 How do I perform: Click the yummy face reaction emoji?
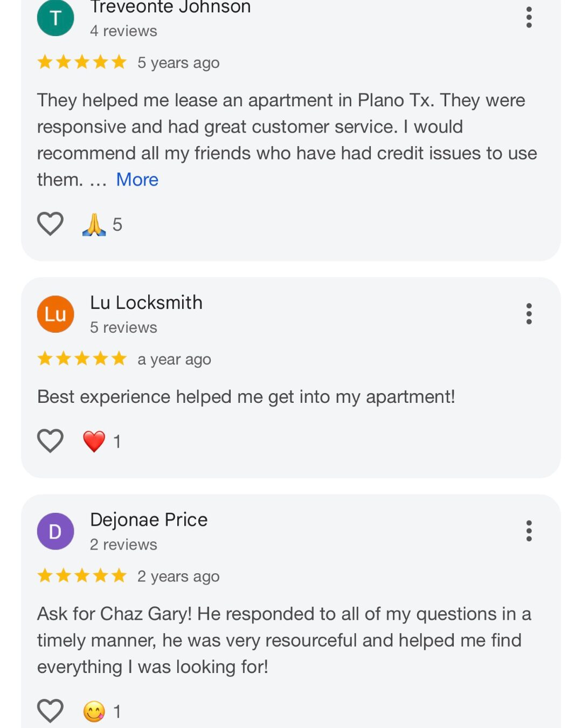click(94, 711)
